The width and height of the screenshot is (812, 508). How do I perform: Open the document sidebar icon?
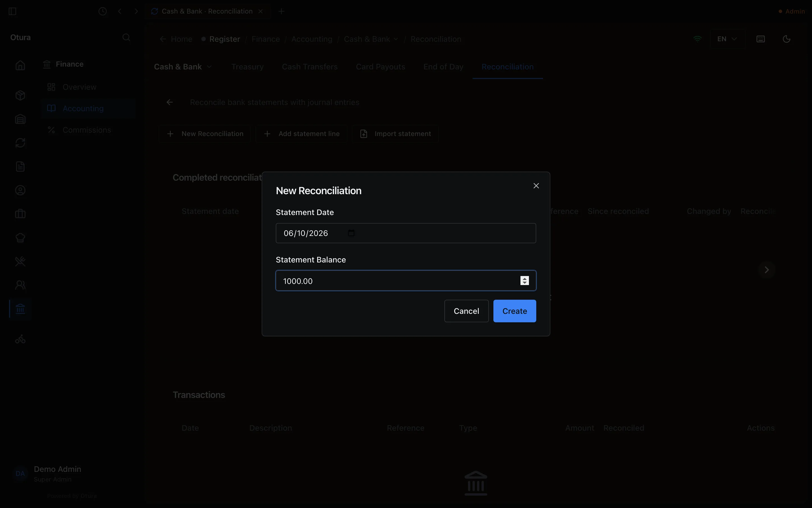[20, 167]
